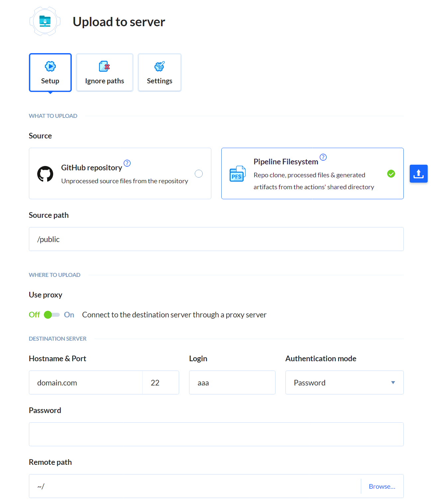431x504 pixels.
Task: Click the blue floating upload button
Action: 418,174
